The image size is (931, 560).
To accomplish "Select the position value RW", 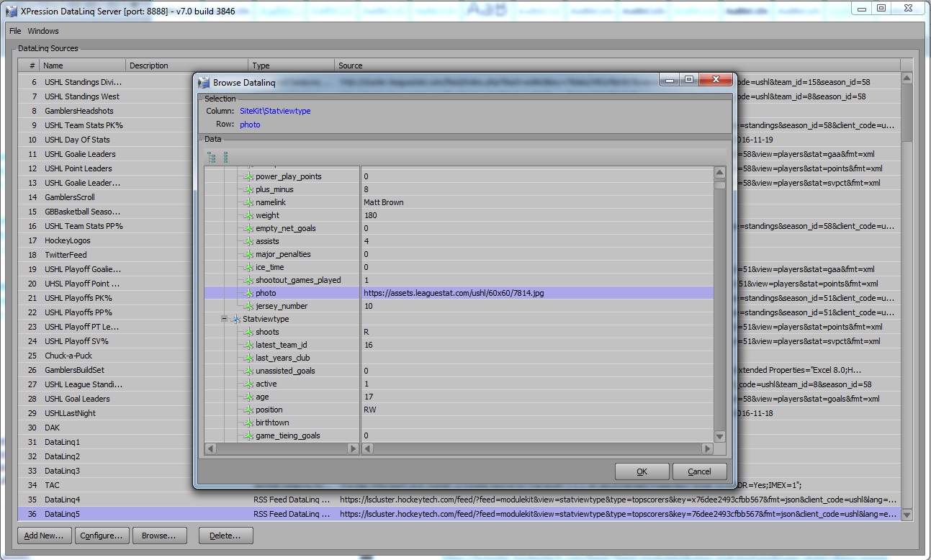I will (x=370, y=410).
